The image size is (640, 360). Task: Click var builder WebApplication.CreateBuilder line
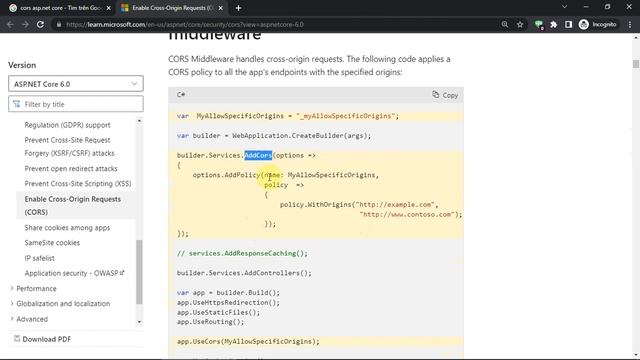[x=274, y=136]
